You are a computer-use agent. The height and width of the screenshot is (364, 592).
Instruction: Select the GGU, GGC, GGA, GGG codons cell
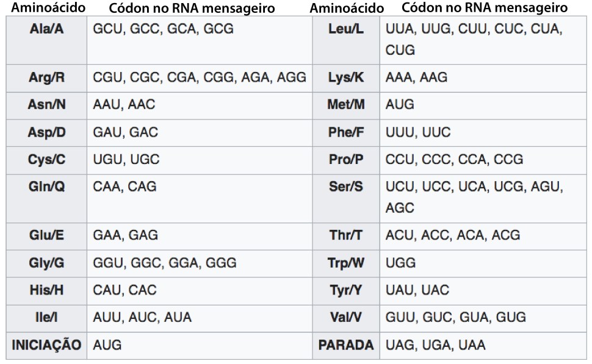pyautogui.click(x=165, y=263)
